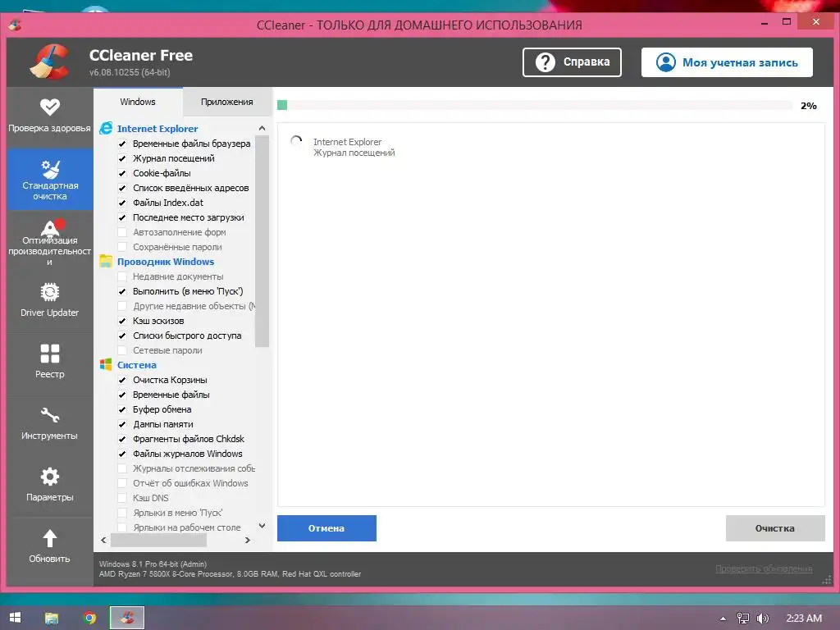The height and width of the screenshot is (630, 840).
Task: Click the horizontal scrollbar thumb
Action: (x=158, y=540)
